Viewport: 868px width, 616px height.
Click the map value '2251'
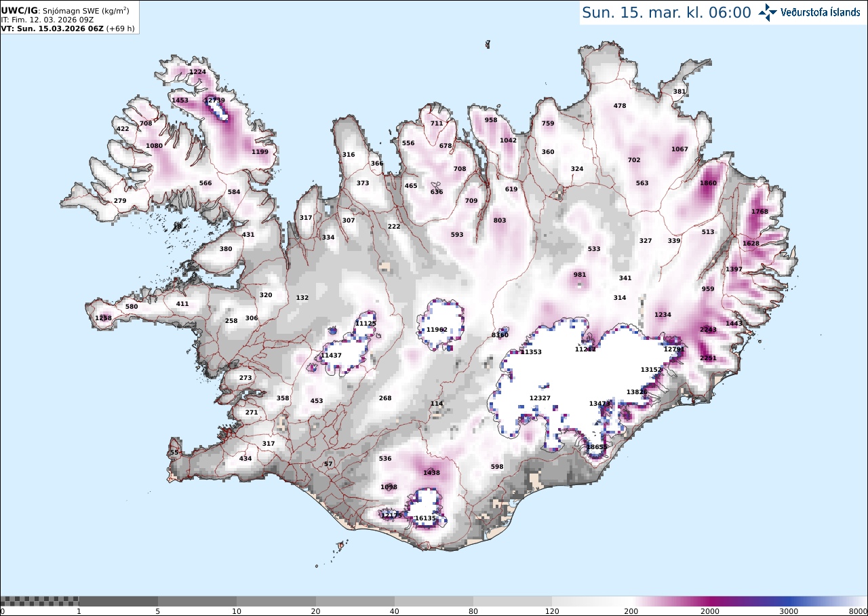708,358
